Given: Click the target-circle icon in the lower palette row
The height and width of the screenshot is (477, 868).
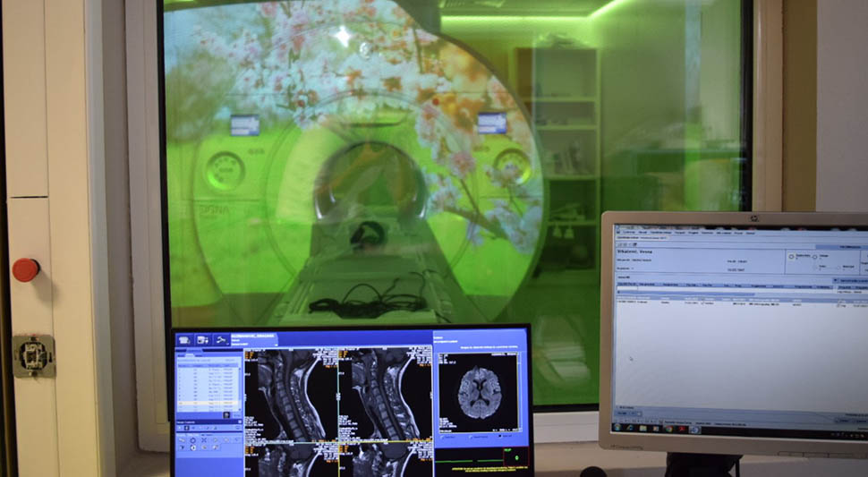Looking at the screenshot, I should (193, 447).
